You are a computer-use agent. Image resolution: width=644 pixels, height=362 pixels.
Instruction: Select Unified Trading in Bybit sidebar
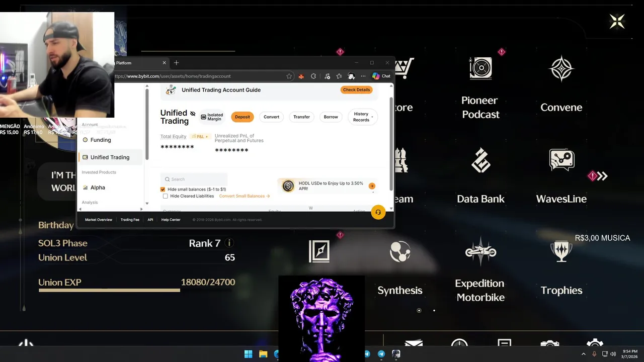coord(110,157)
